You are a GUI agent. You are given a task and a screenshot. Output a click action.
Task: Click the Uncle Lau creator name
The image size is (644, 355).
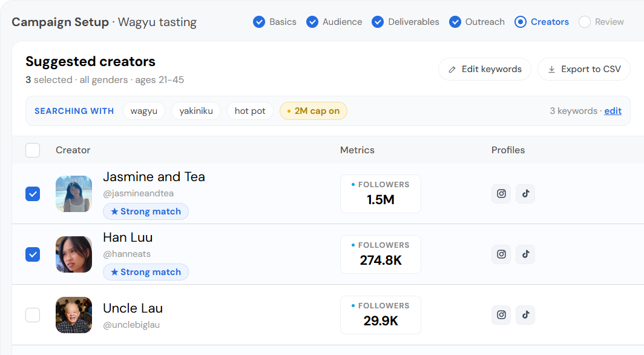[x=133, y=308]
